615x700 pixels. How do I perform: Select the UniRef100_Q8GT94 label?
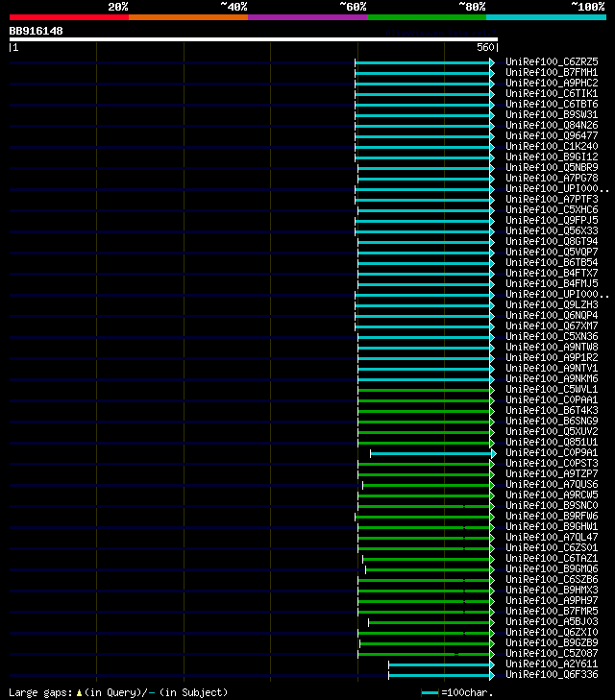pyautogui.click(x=552, y=242)
